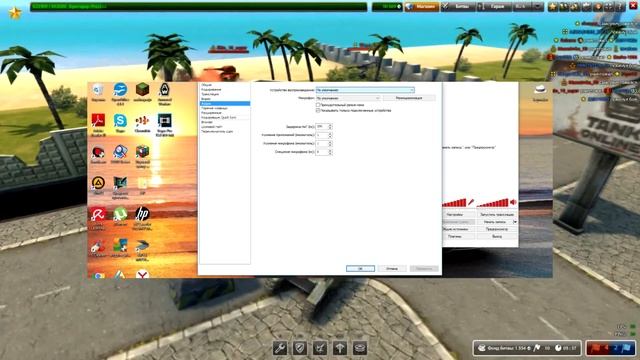Mute the microphone icon in OBS main window
This screenshot has width=640, height=360.
[470, 202]
